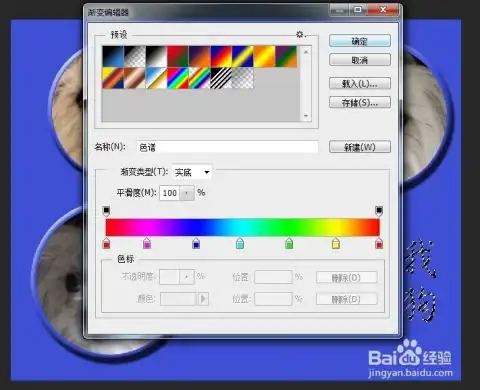Pick the black-to-white gradient preset

tap(156, 56)
